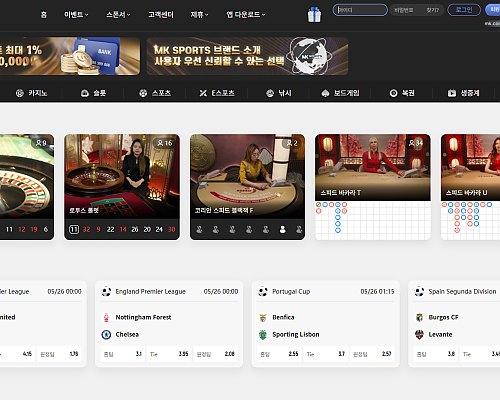Click the 아이디 username input field
500x400 pixels.
pyautogui.click(x=360, y=10)
